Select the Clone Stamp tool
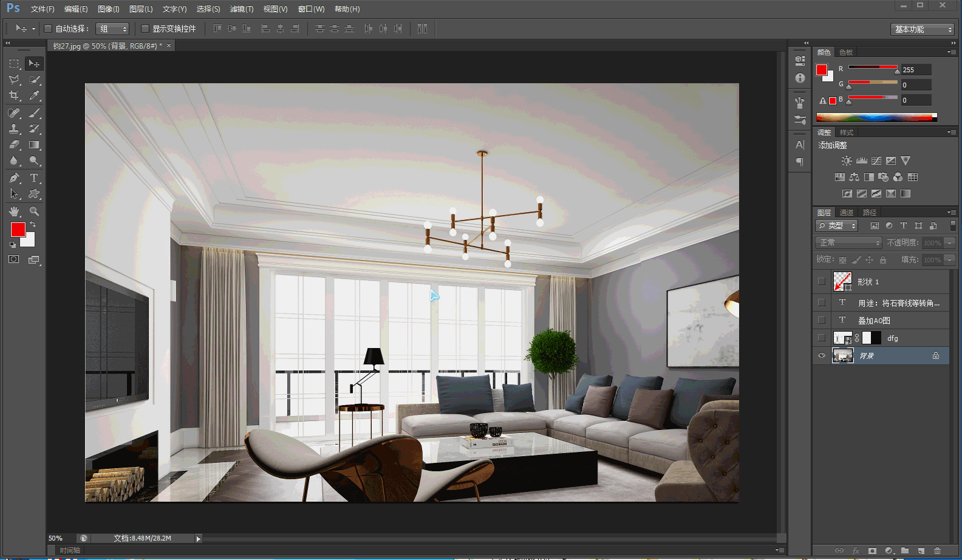This screenshot has height=560, width=962. 14,129
